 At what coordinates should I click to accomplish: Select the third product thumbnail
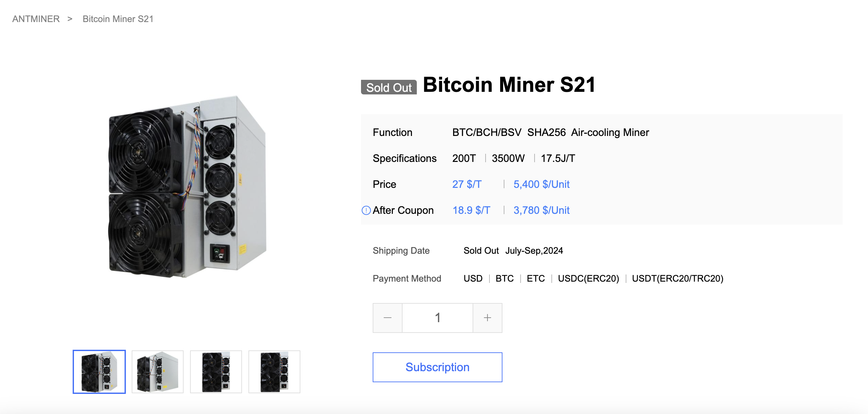point(216,371)
